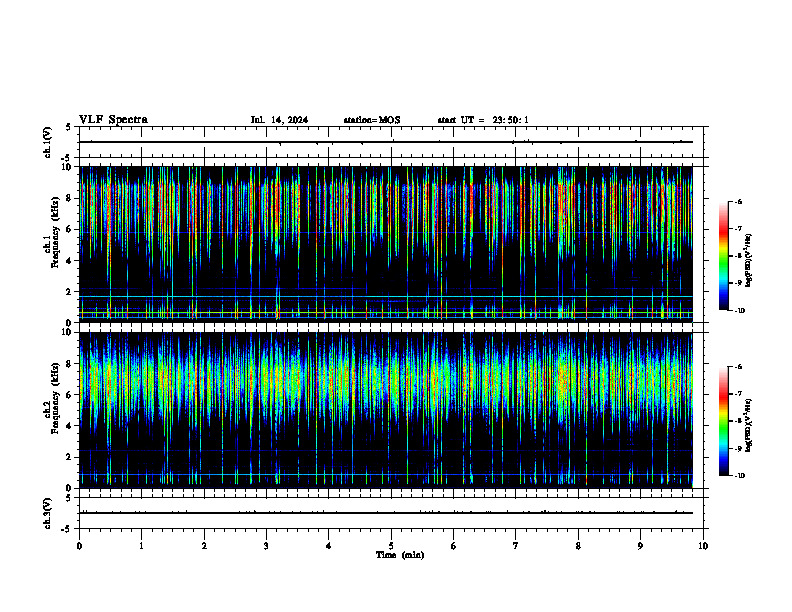Click the "VLF Spectra" plot title
Screen dimensions: 792x612
(x=113, y=120)
